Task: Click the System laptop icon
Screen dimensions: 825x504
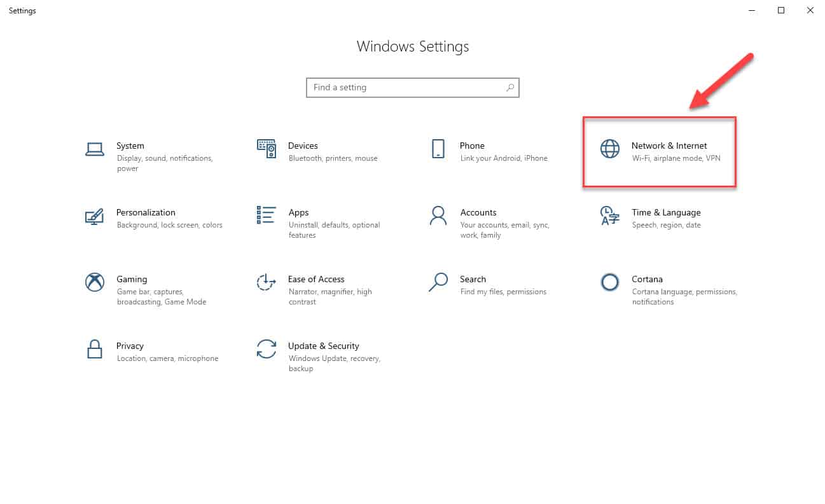Action: (95, 149)
